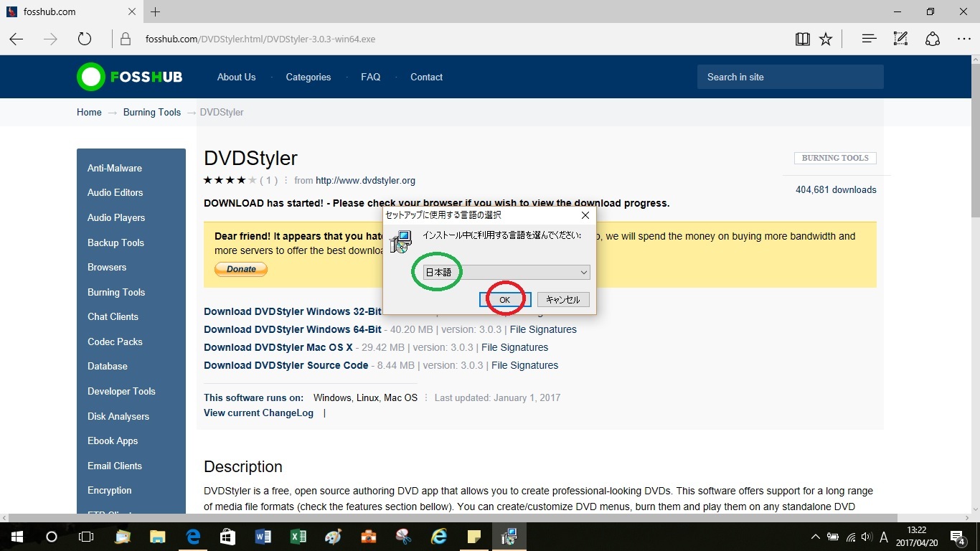This screenshot has height=551, width=980.
Task: Reload the page with refresh icon
Action: (85, 39)
